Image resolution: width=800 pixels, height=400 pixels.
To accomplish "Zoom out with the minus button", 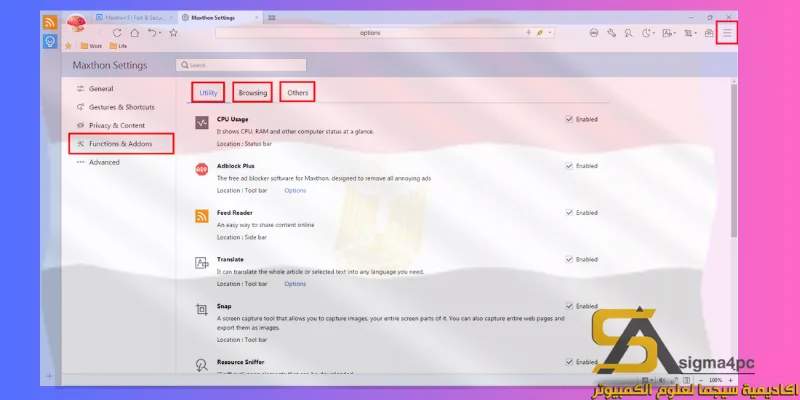I will (x=702, y=380).
